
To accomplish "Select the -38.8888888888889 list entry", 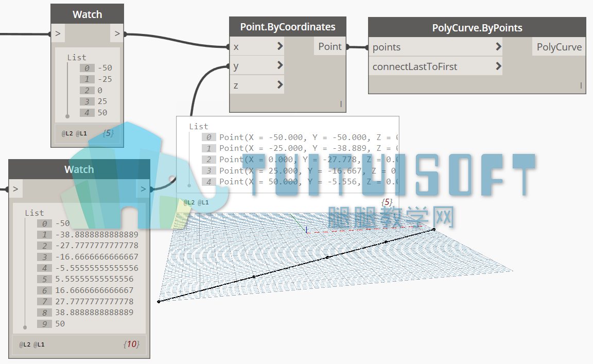I will (x=97, y=235).
